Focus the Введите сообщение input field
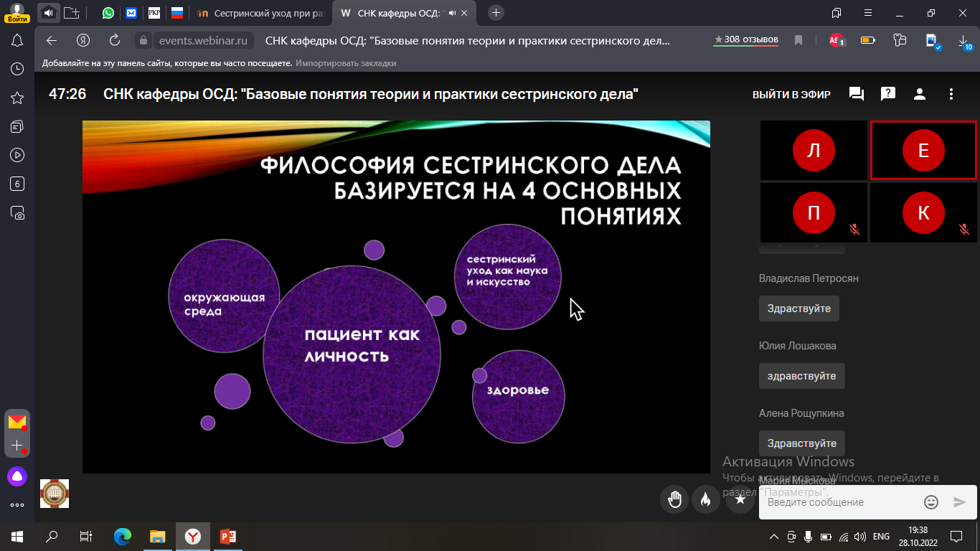 (839, 502)
